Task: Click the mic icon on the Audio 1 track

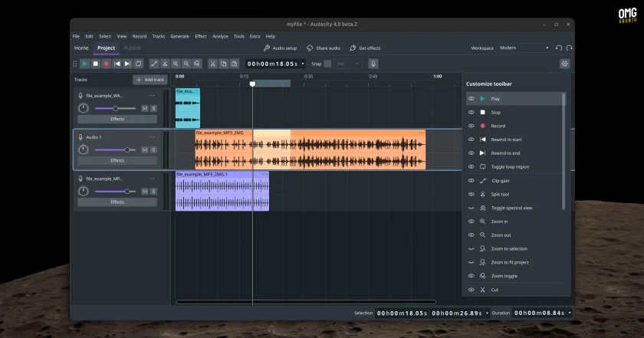Action: coord(80,137)
